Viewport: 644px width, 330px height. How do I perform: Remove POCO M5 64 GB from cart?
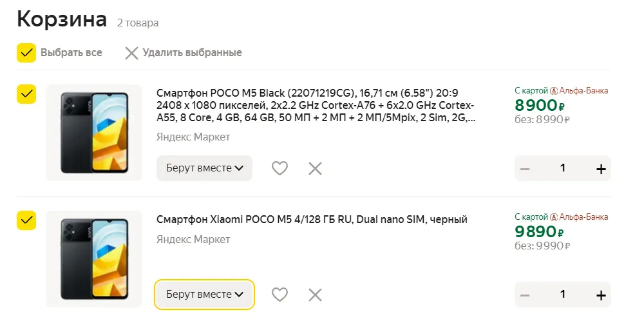coord(315,168)
